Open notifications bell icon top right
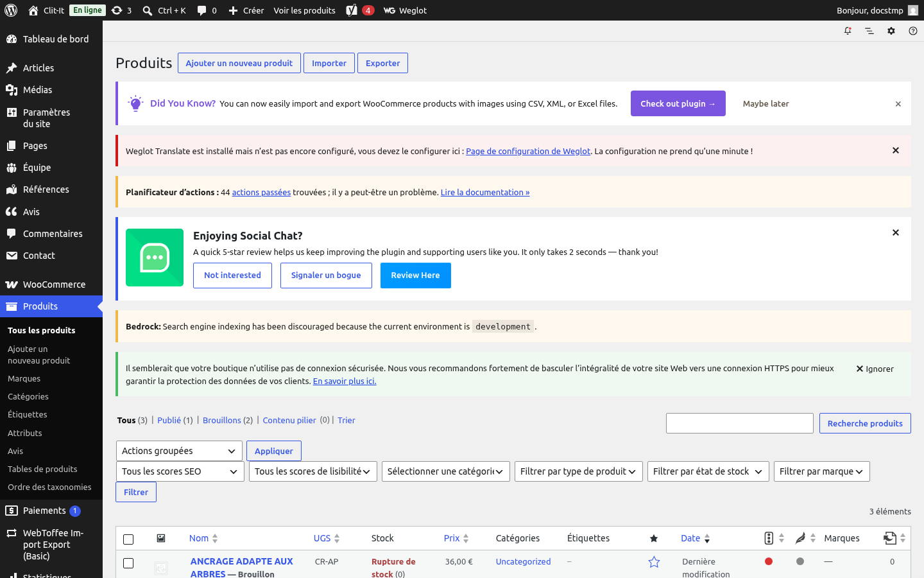Viewport: 924px width, 578px height. coord(848,31)
